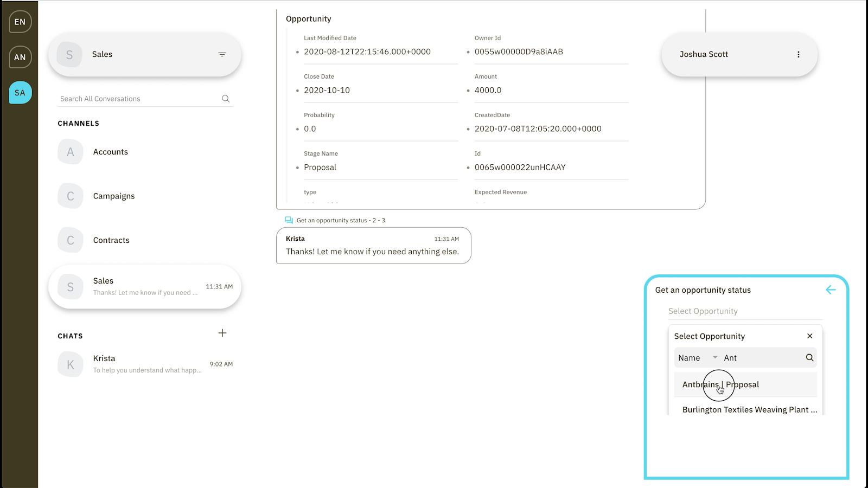Open the AN workspace icon
The image size is (868, 488).
(20, 57)
